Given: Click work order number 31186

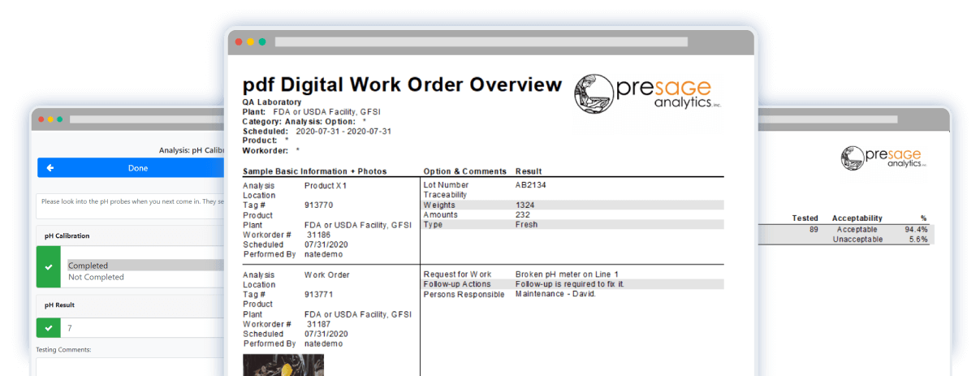Looking at the screenshot, I should tap(319, 235).
